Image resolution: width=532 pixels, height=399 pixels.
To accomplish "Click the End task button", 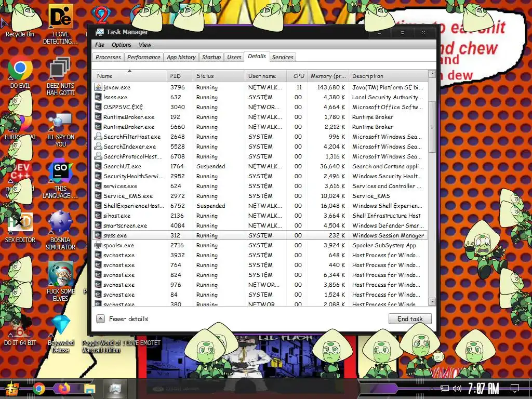I will 410,318.
